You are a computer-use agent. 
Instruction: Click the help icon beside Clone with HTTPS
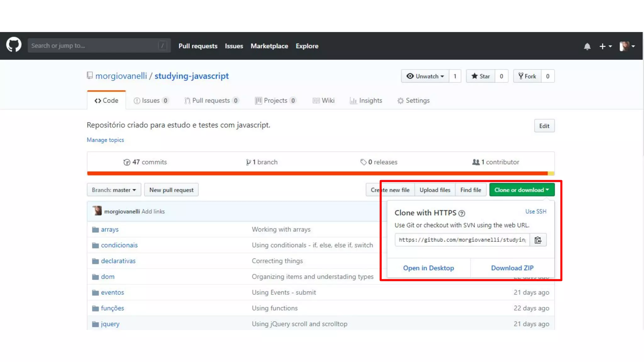[462, 213]
